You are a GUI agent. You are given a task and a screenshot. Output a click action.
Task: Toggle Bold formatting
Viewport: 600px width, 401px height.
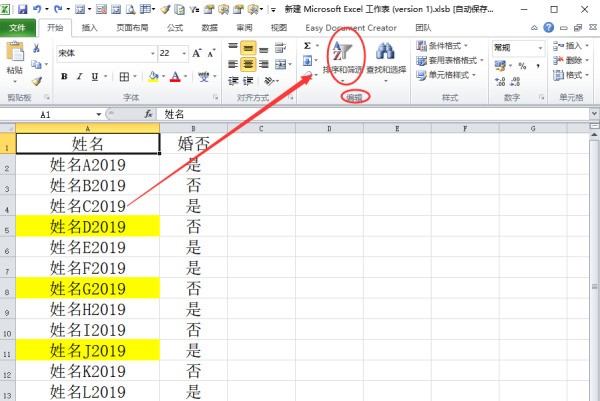64,77
